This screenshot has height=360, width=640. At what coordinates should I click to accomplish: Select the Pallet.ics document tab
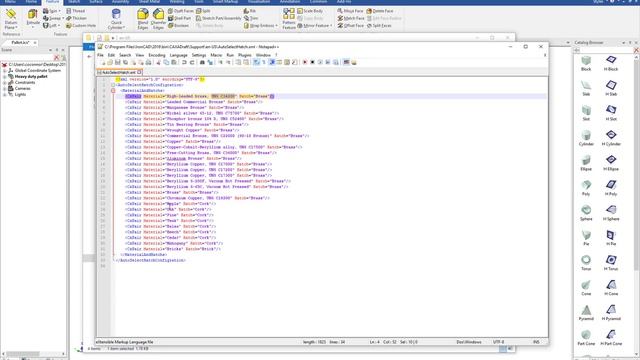tap(20, 42)
